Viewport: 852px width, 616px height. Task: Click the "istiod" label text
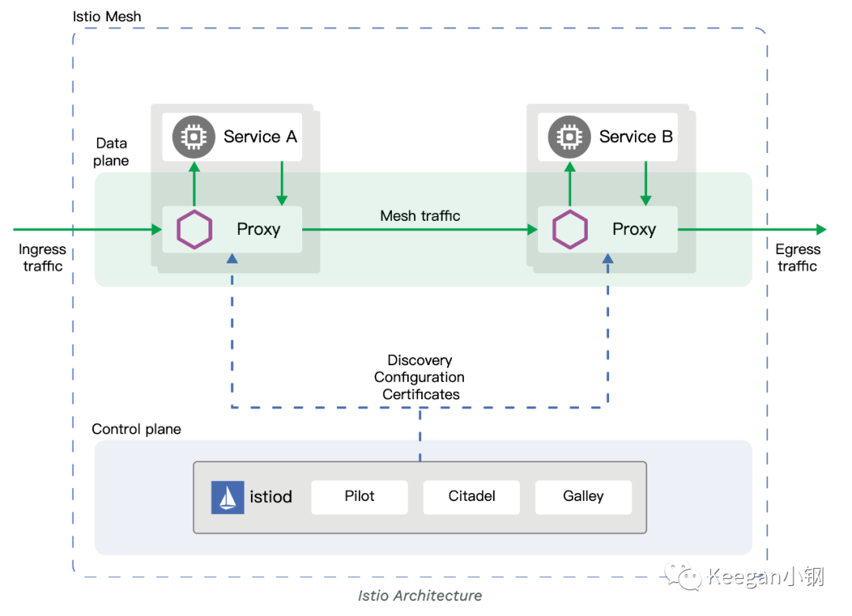pyautogui.click(x=271, y=497)
